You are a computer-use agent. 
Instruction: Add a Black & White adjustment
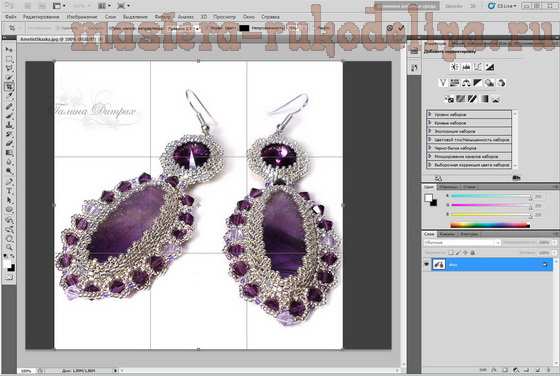coord(478,83)
